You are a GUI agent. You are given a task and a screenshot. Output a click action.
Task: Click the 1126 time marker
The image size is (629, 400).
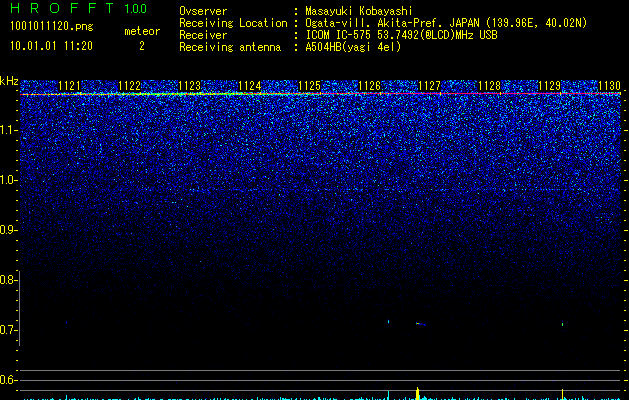pos(369,86)
